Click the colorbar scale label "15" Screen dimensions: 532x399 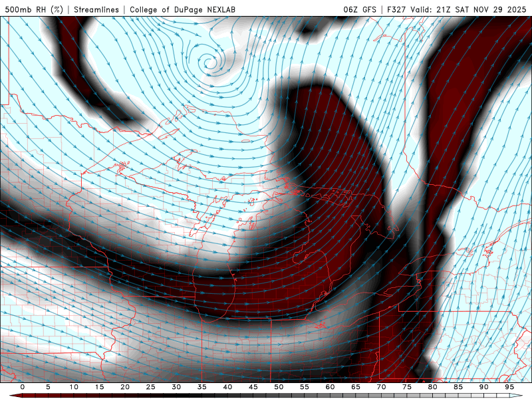(x=99, y=387)
